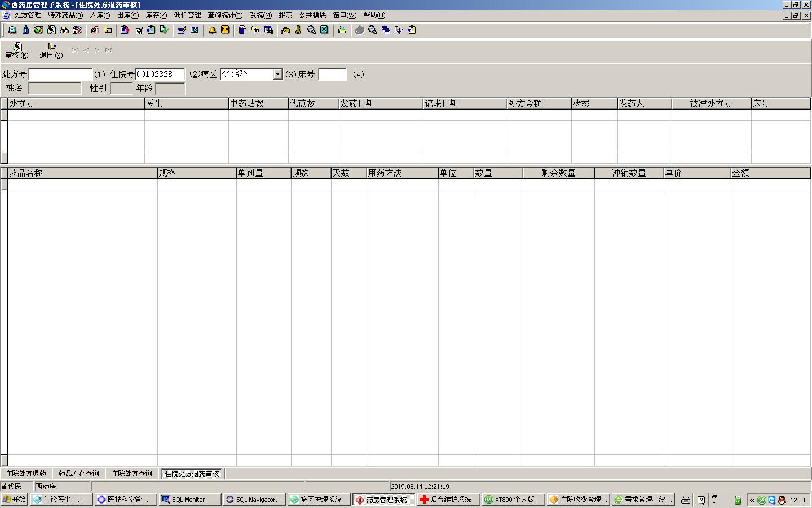Switch to the 住院处方退药 tab

click(26, 474)
